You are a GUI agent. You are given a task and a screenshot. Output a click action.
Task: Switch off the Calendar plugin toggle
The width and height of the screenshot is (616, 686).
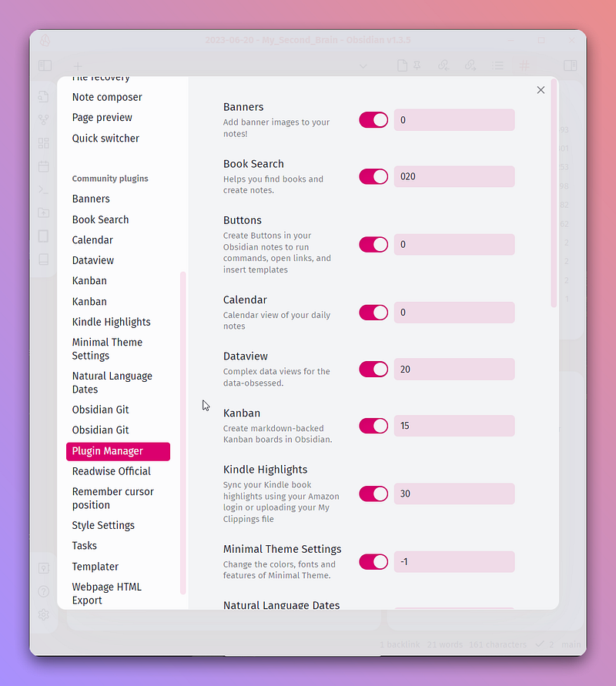point(373,313)
